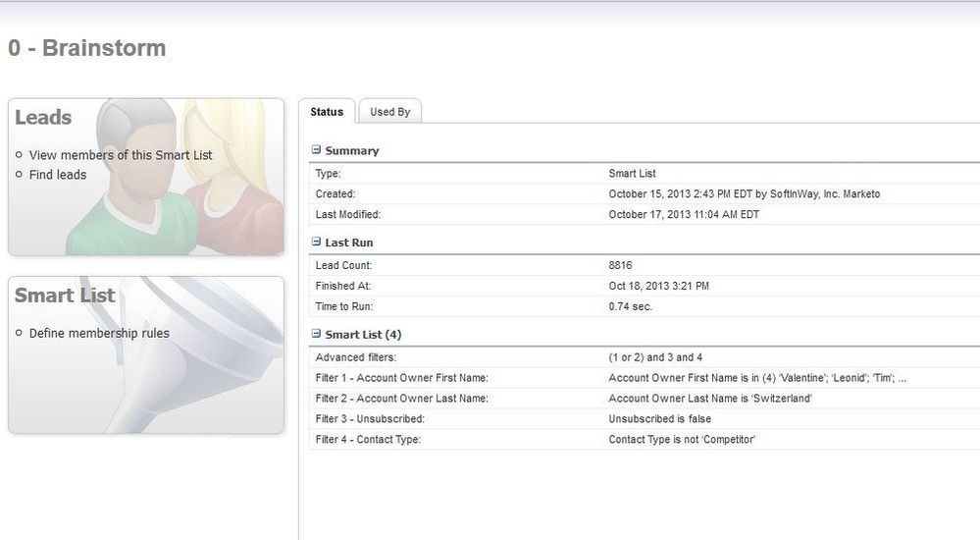
Task: Click the Time to Run value 0.74 sec.
Action: pos(630,306)
